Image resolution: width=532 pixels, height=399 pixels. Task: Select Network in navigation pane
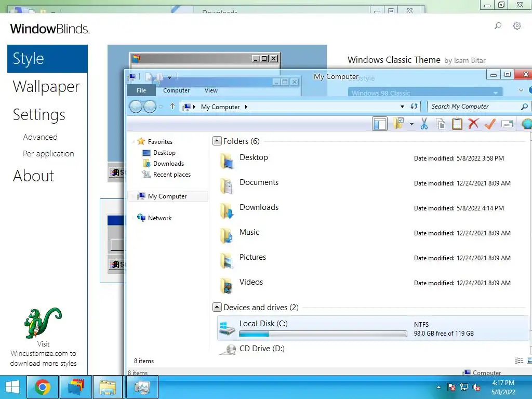point(159,218)
